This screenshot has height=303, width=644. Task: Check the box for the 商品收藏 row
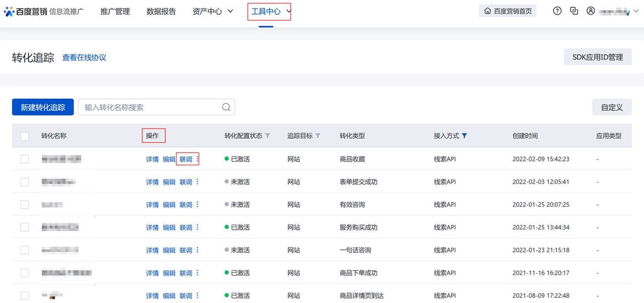coord(25,159)
